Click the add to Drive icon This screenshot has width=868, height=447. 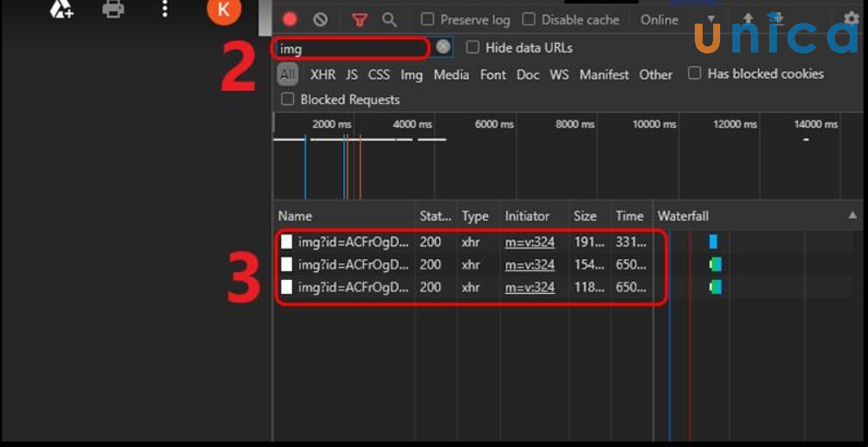[61, 8]
